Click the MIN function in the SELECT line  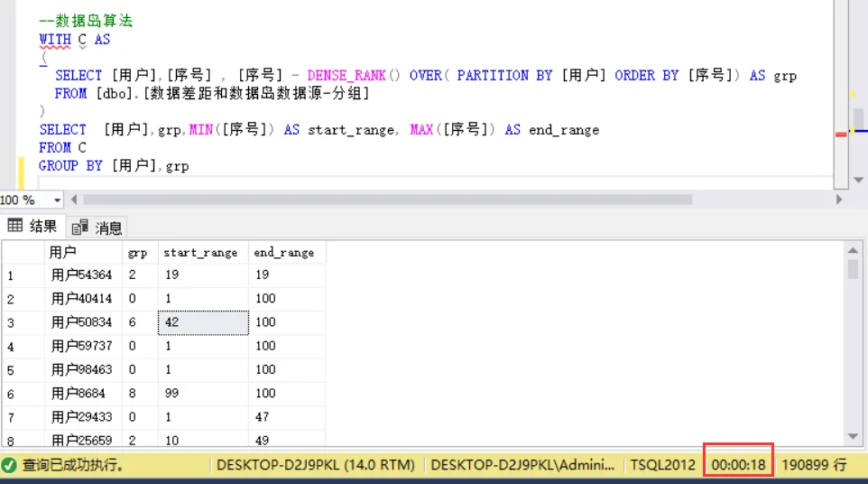tap(201, 130)
